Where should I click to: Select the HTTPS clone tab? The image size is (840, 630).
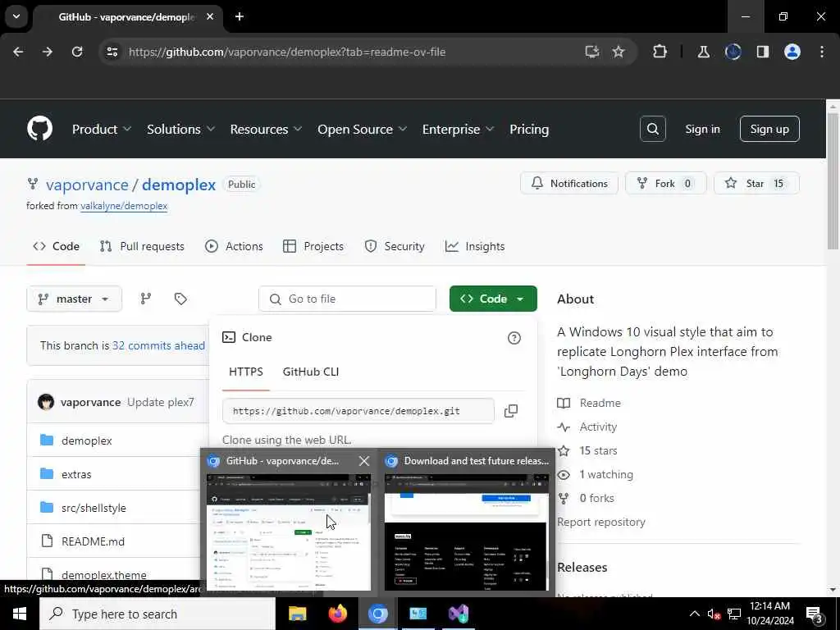246,372
